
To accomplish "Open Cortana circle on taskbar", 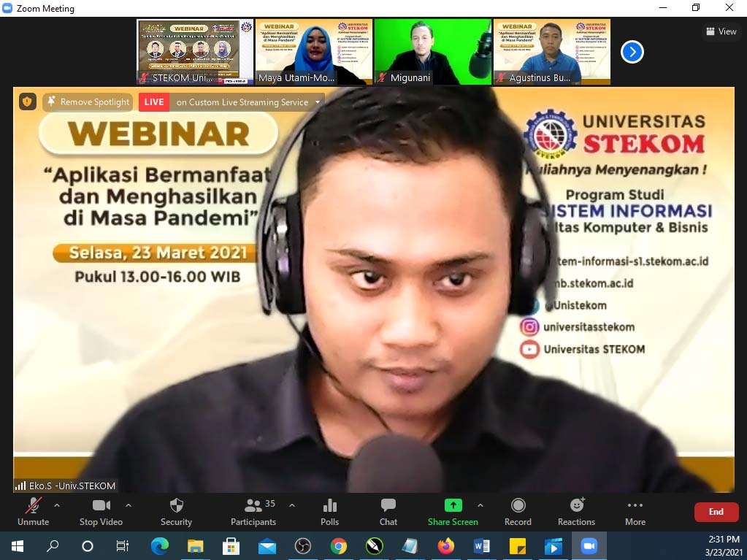I will click(88, 545).
